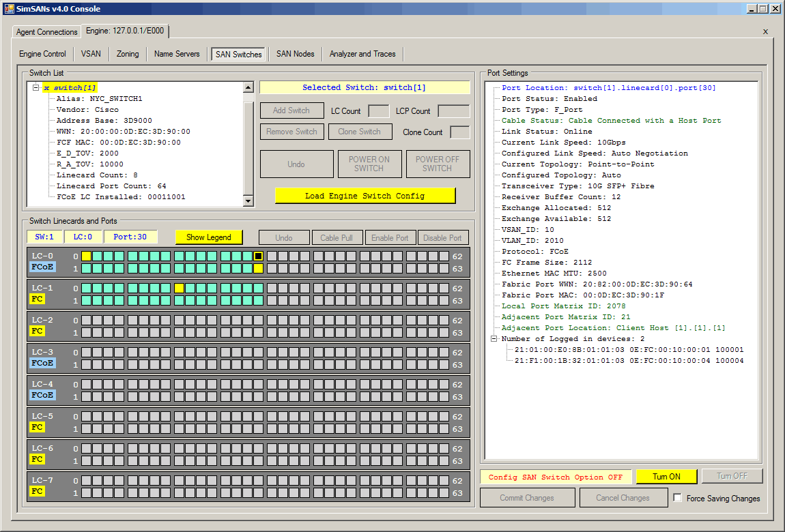Enable the Force Saving Changes checkbox
This screenshot has width=785, height=532.
(x=677, y=498)
